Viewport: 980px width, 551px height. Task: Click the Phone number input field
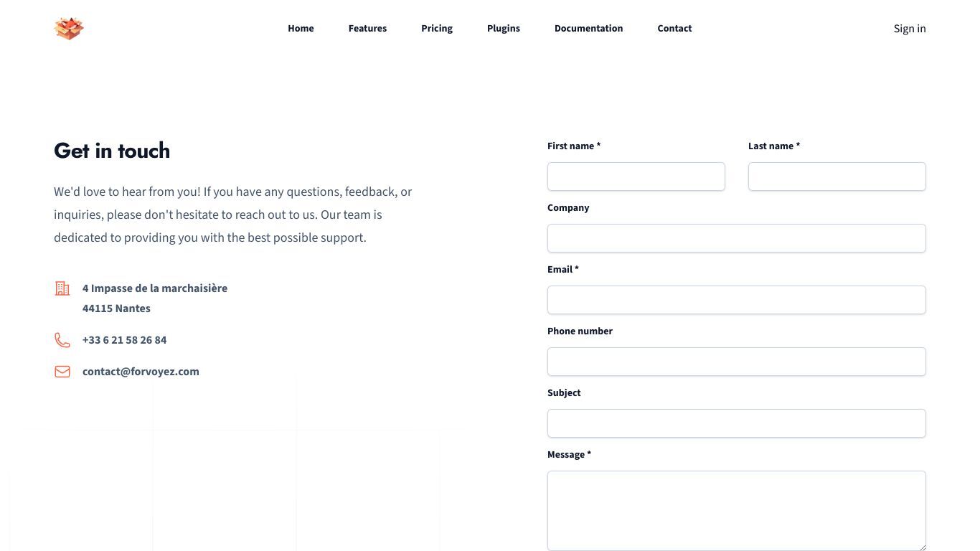click(x=737, y=362)
